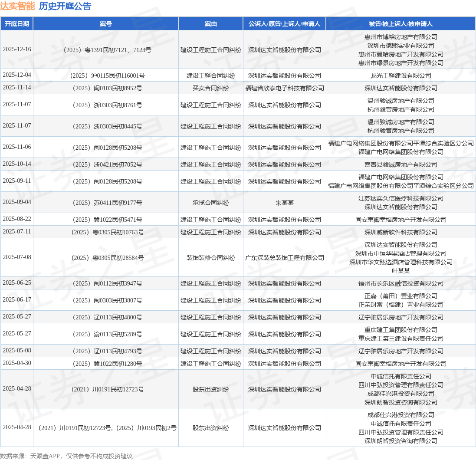Viewport: 476px width, 460px height.
Task: Select case number 粤0305民初28584号
Action: tap(107, 258)
